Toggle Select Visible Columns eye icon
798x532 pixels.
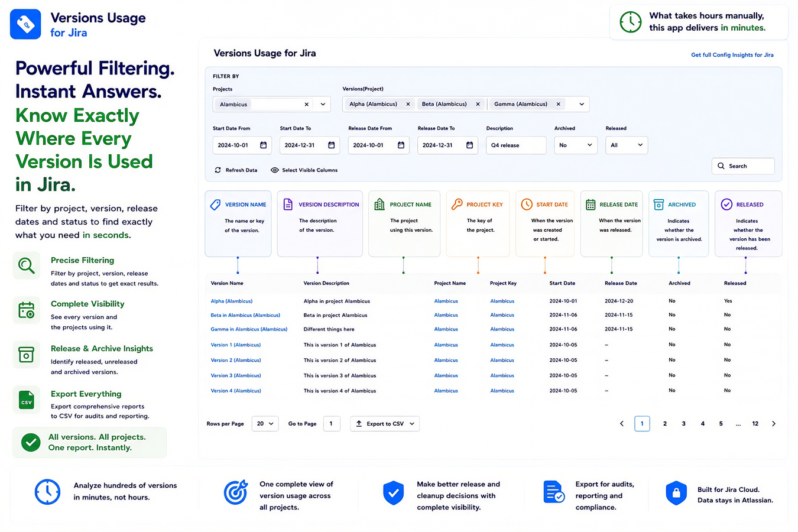pos(275,170)
